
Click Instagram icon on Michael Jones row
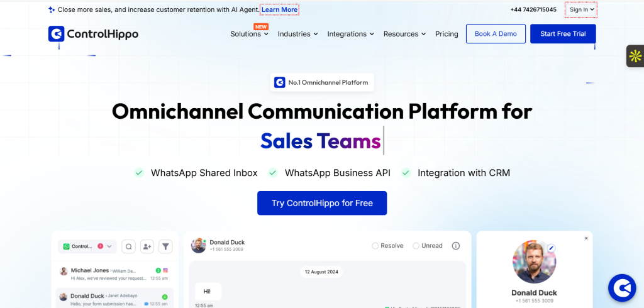(x=165, y=270)
